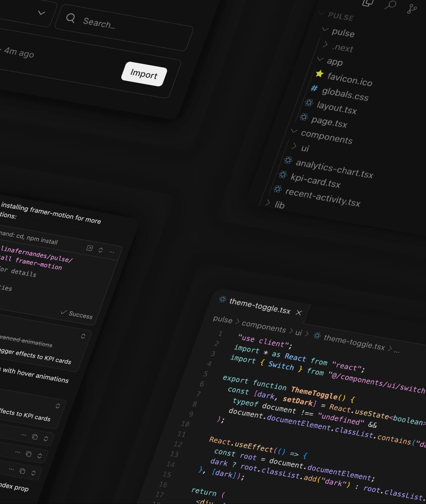426x504 pixels.
Task: Click the copy icon in the bottommost collapsed row
Action: tap(22, 471)
